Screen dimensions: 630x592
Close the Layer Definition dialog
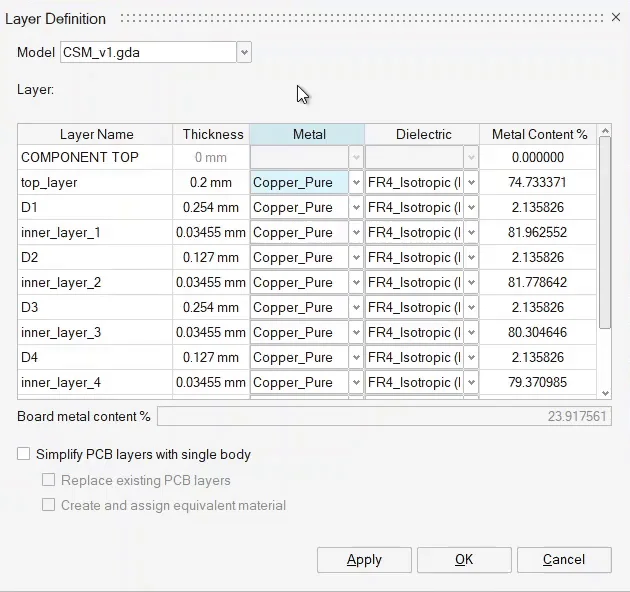[x=615, y=17]
